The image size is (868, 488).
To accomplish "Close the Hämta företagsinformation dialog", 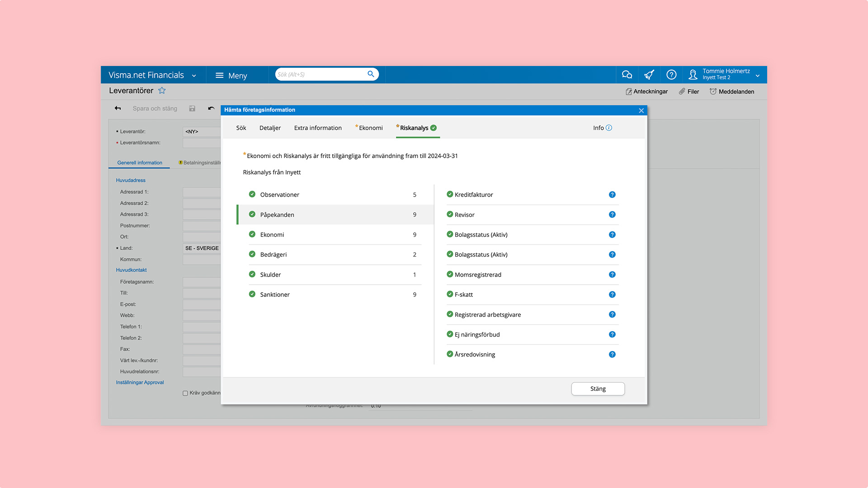I will click(x=641, y=110).
